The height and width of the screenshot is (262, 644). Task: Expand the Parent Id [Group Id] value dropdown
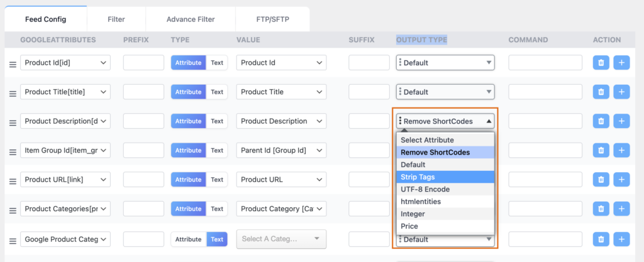tap(281, 150)
